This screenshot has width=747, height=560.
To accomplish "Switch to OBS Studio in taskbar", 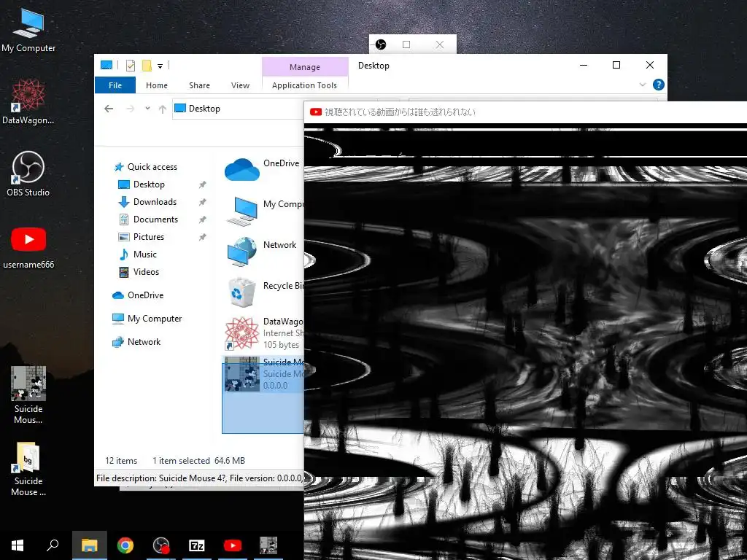I will tap(161, 545).
